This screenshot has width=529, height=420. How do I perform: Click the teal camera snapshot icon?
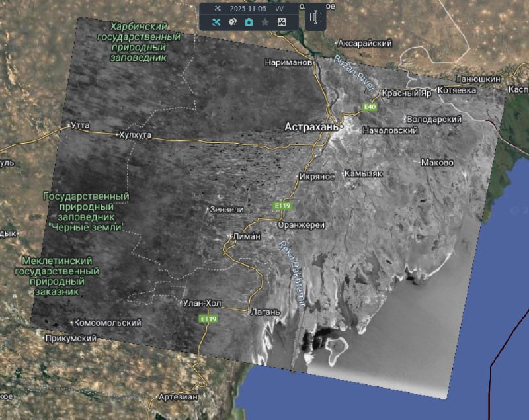pos(249,22)
